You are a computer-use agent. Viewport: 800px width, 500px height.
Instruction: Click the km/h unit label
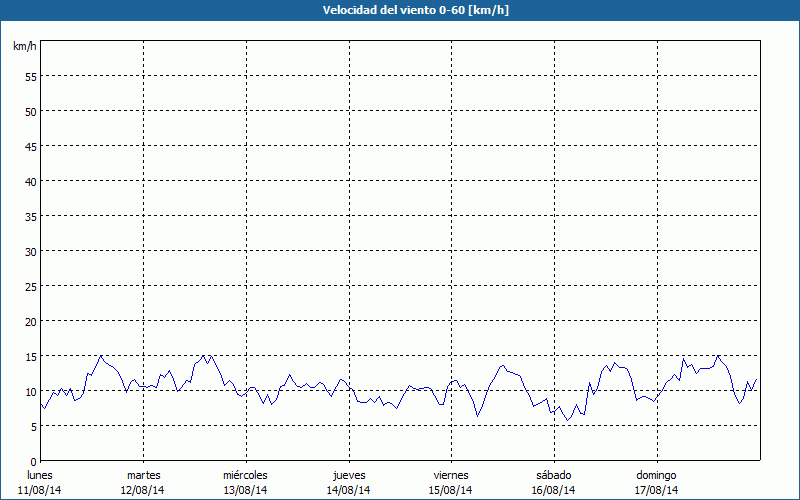(x=25, y=46)
